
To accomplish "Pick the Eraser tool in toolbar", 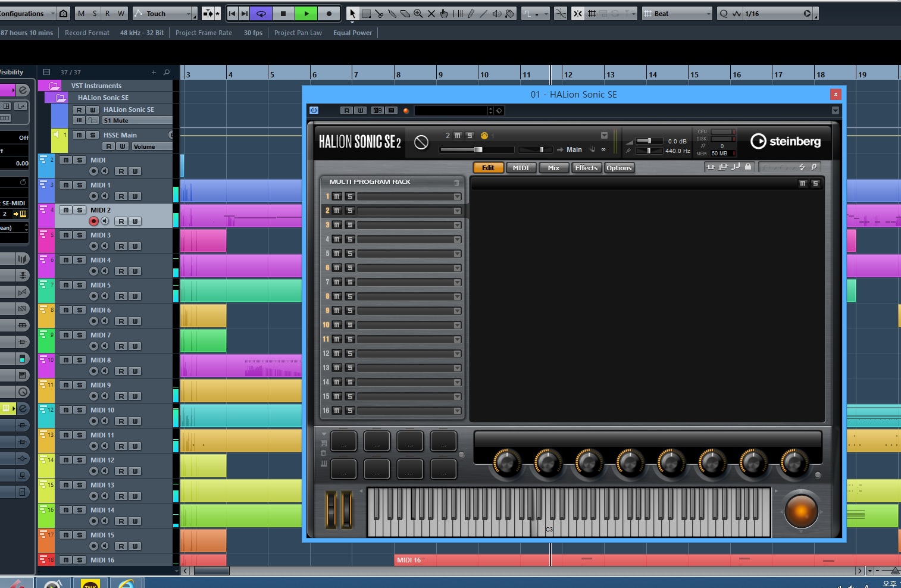I will pyautogui.click(x=405, y=13).
